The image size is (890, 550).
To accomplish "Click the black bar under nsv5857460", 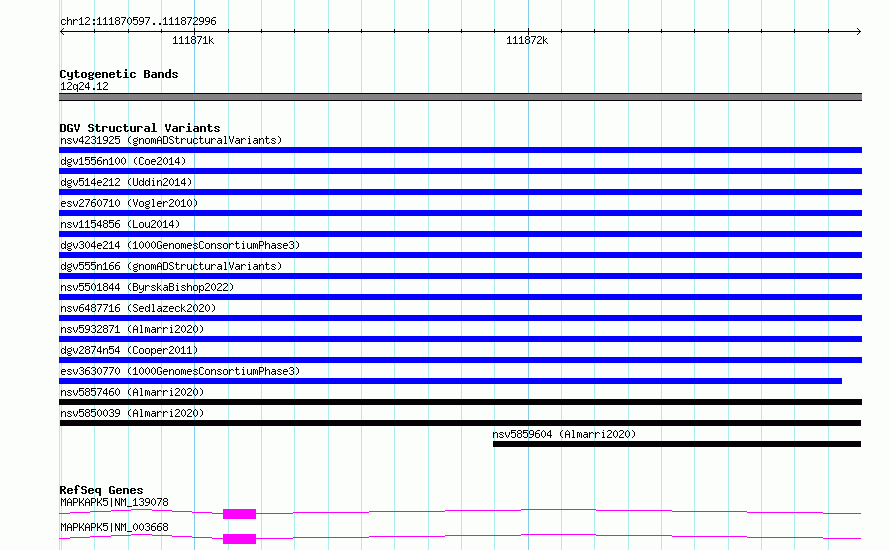I will pos(460,402).
